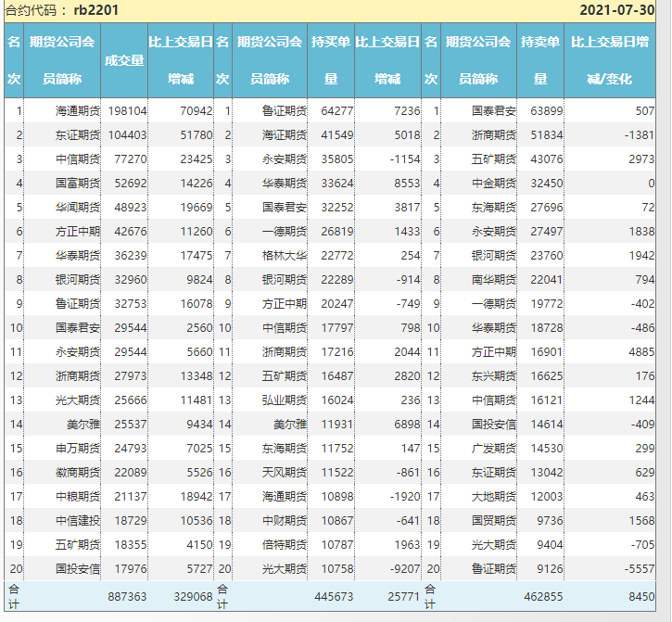
Task: Select 鲁证期货 in the long position ranking
Action: pos(285,111)
